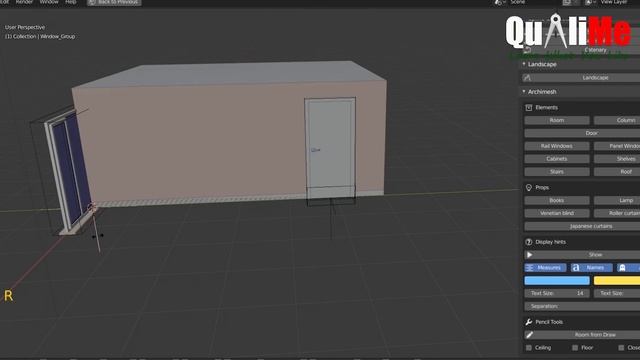Screen dimensions: 640x360
Task: Click Back to Previous button
Action: [114, 2]
